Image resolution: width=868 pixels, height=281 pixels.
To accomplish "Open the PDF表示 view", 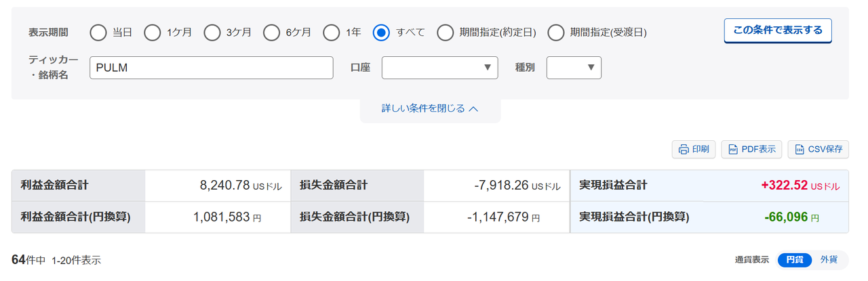I will coord(751,150).
